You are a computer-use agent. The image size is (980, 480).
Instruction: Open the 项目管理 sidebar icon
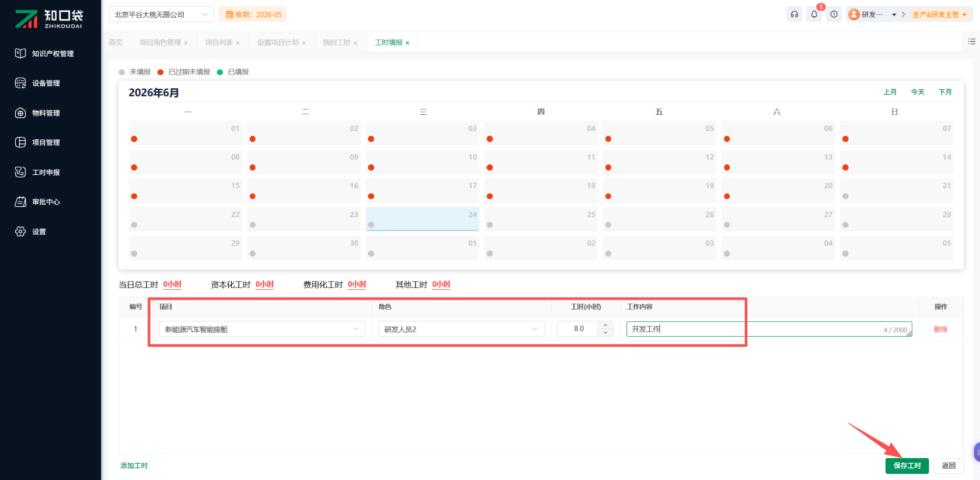pyautogui.click(x=20, y=142)
